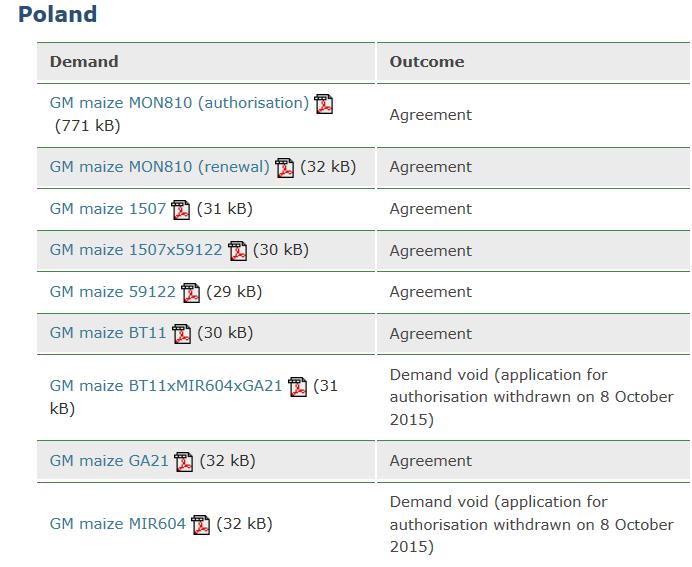Click PDF icon beside MON810 renewal

pyautogui.click(x=285, y=168)
